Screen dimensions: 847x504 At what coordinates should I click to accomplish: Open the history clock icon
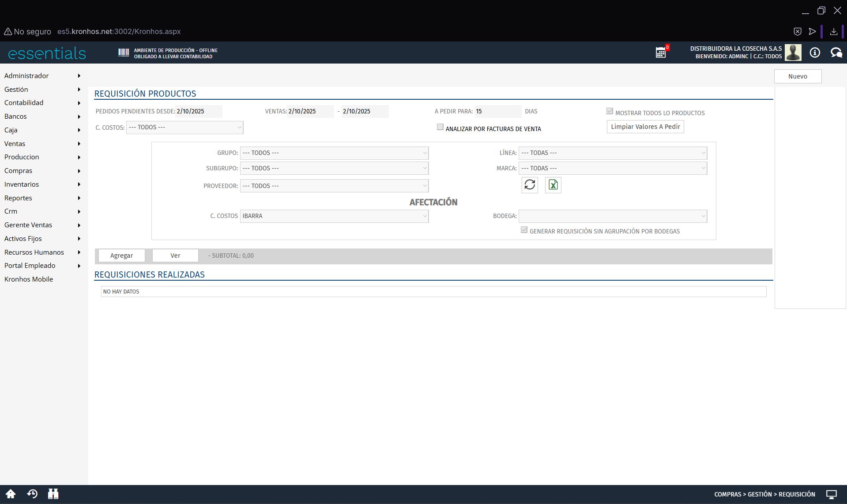click(32, 494)
